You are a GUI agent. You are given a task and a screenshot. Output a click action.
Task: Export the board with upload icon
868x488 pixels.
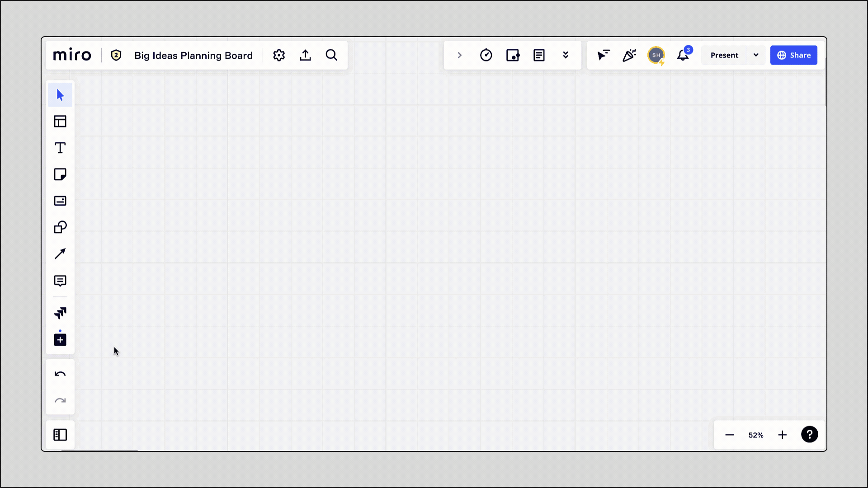(x=306, y=55)
